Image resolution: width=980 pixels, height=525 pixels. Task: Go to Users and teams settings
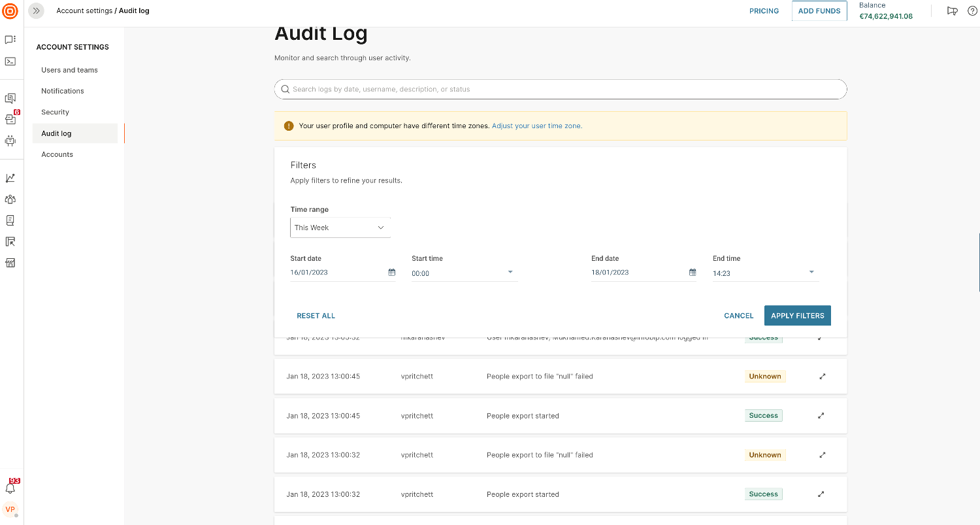[x=69, y=70]
